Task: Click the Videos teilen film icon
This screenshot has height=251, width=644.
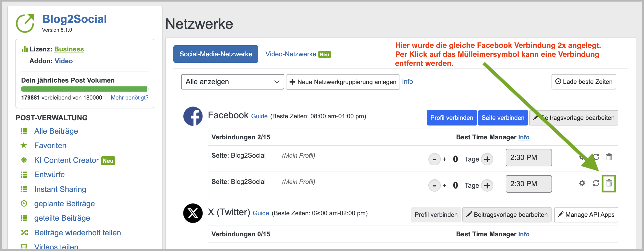Action: [24, 247]
